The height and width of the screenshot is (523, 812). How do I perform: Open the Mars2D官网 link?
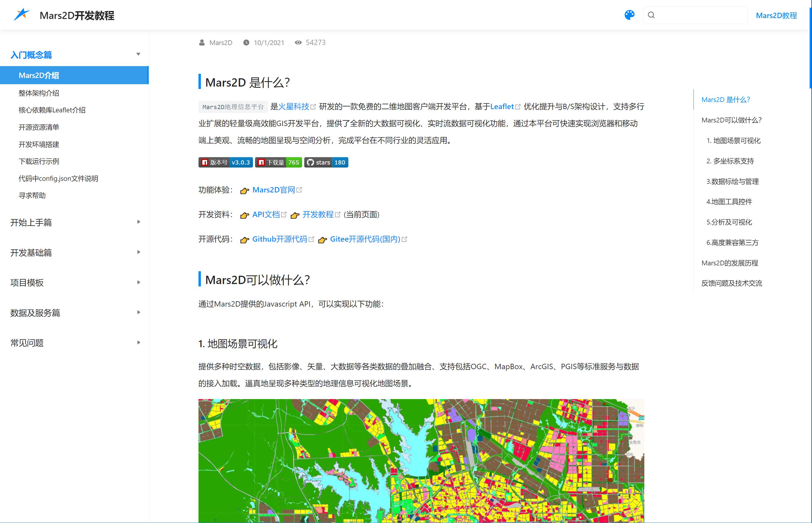pyautogui.click(x=274, y=190)
